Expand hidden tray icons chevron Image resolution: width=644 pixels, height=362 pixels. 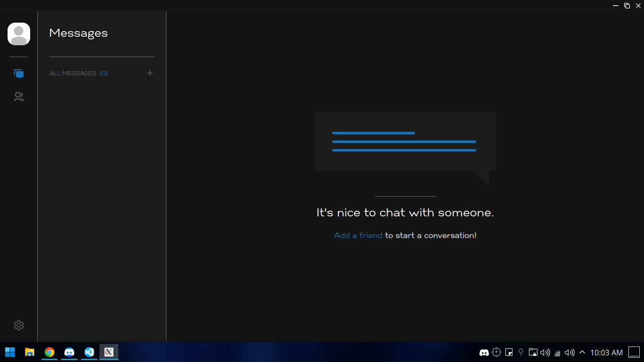coord(582,352)
